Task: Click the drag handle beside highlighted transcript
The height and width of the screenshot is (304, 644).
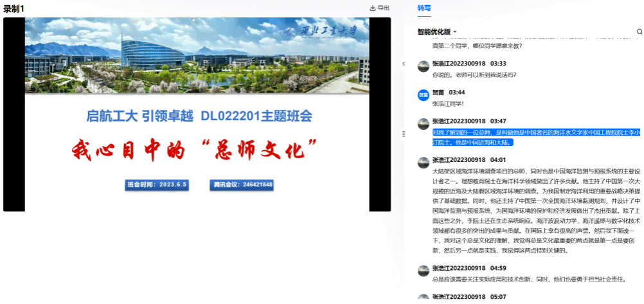Action: tap(404, 134)
